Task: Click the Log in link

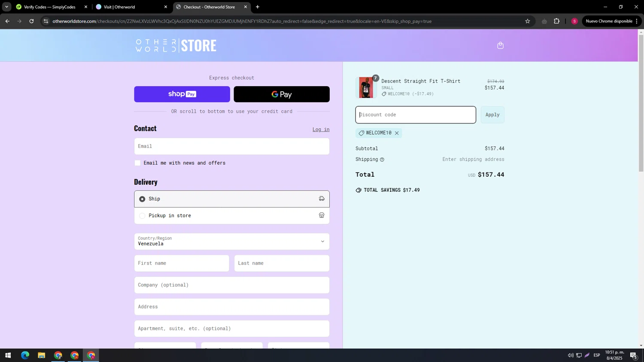Action: 321,130
